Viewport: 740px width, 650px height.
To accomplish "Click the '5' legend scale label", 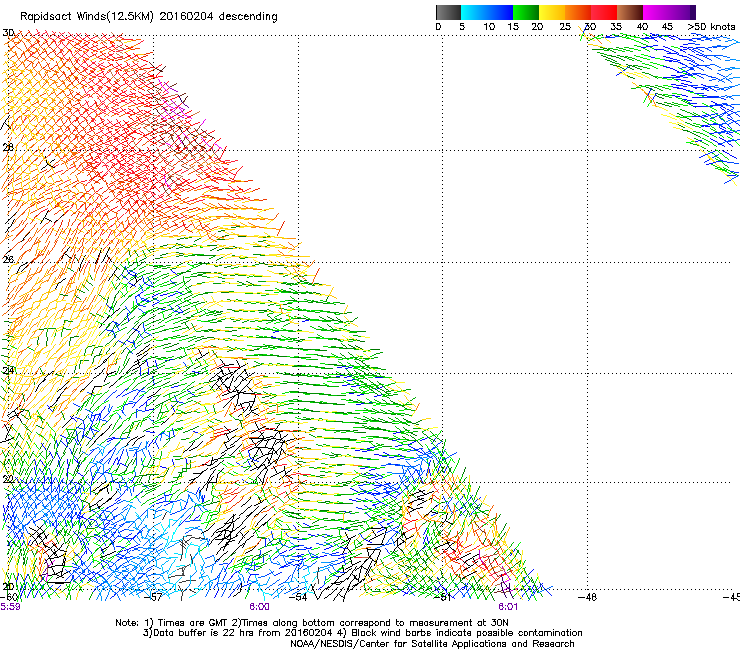I will 462,27.
